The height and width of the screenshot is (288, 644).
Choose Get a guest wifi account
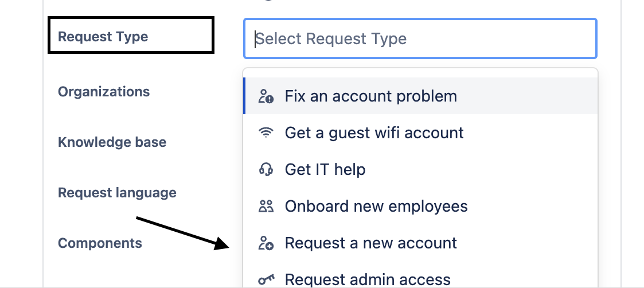[x=420, y=133]
